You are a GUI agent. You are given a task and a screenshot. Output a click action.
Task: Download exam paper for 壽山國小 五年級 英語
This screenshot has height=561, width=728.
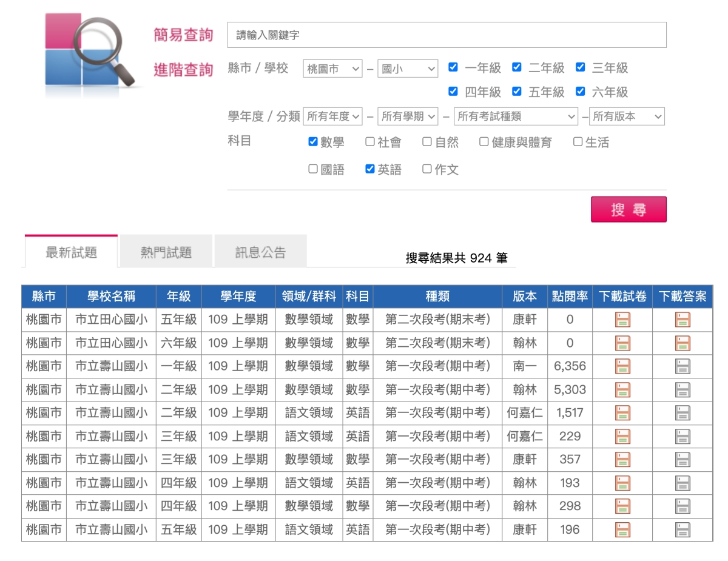(622, 529)
